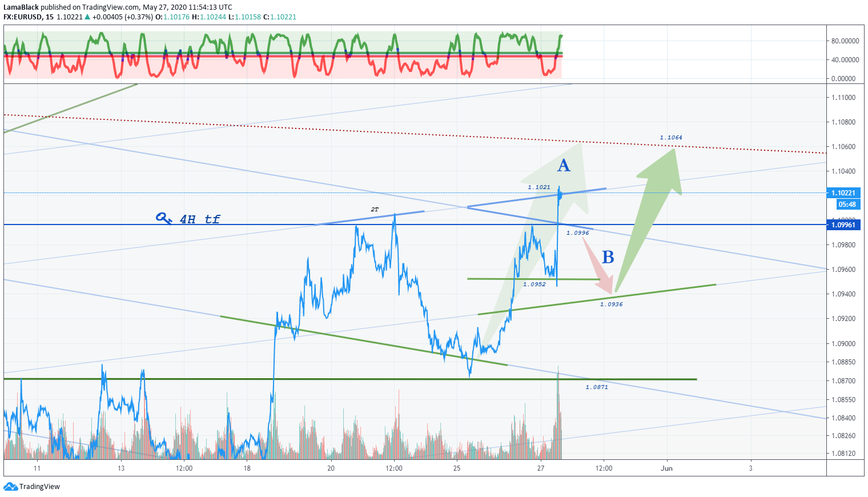Click the high value H:1.10244
This screenshot has height=497, width=868.
(209, 17)
